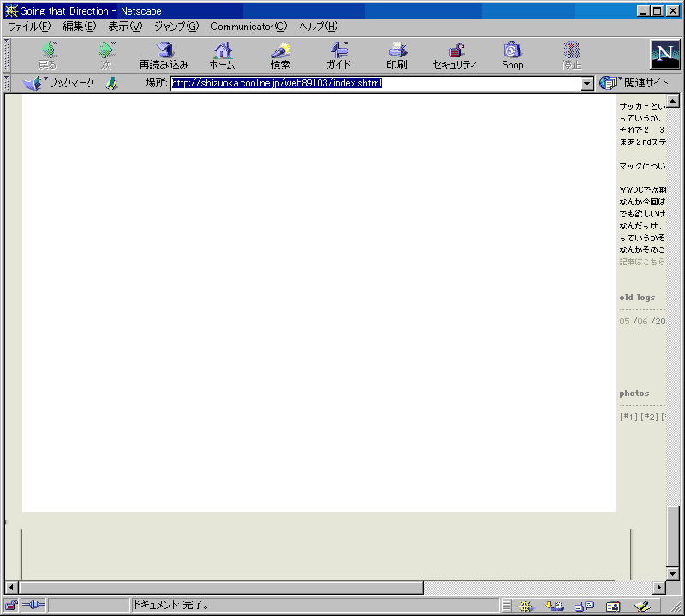Click the Netscape N logo

point(665,55)
